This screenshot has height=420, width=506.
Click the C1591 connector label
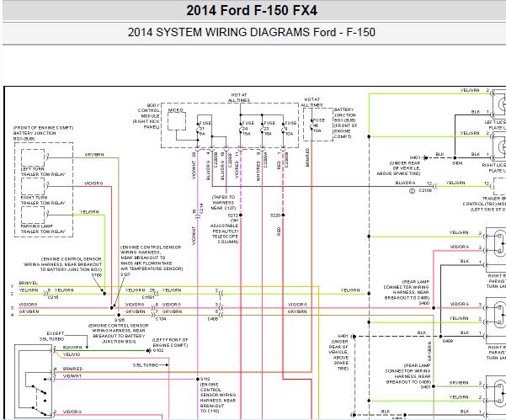pyautogui.click(x=148, y=297)
